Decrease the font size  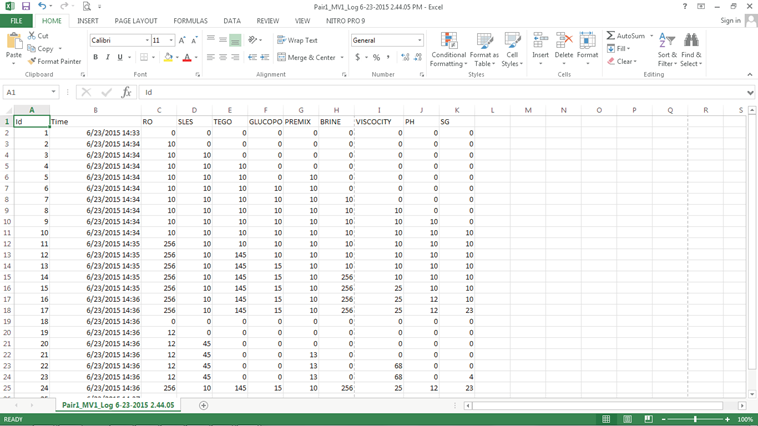click(x=194, y=41)
